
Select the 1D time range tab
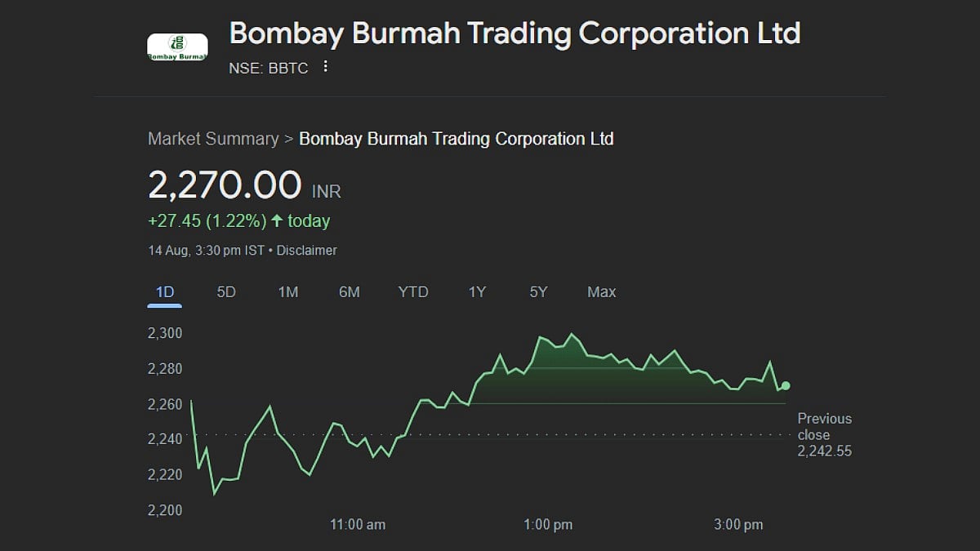pos(165,292)
